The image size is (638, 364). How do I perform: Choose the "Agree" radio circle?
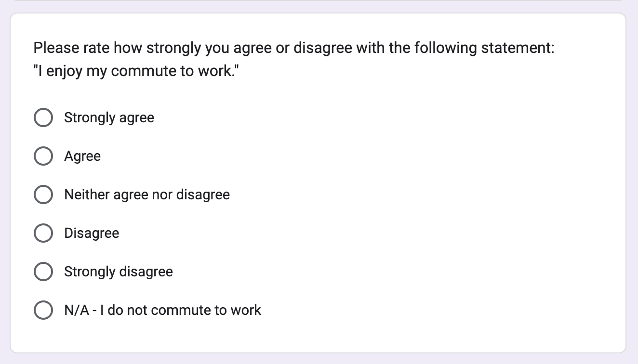click(x=43, y=156)
